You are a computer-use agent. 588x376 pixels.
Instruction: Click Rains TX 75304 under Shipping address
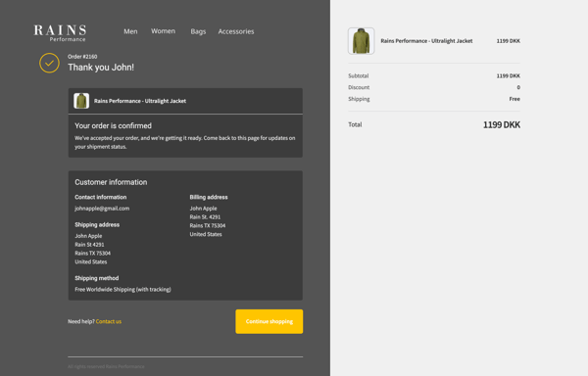[93, 254]
